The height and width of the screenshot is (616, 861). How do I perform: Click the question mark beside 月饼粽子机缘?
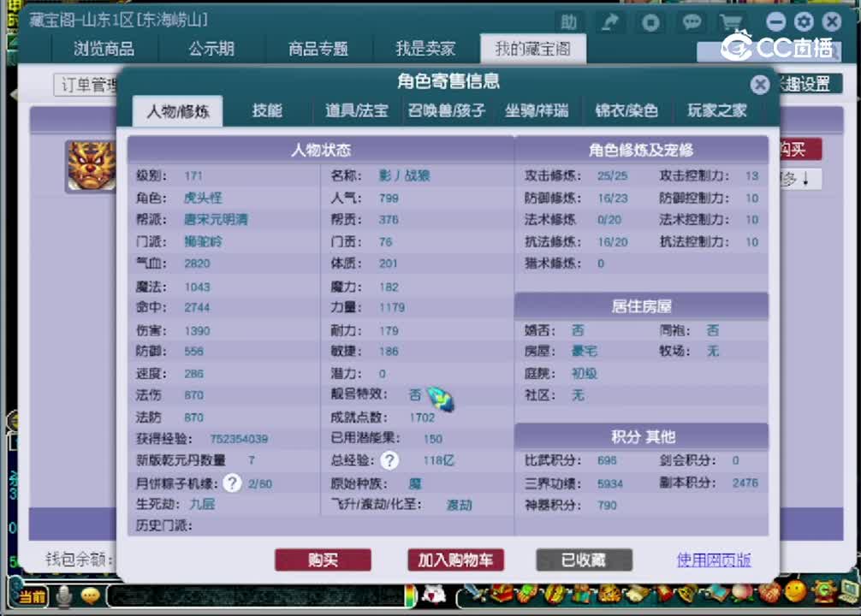(231, 482)
